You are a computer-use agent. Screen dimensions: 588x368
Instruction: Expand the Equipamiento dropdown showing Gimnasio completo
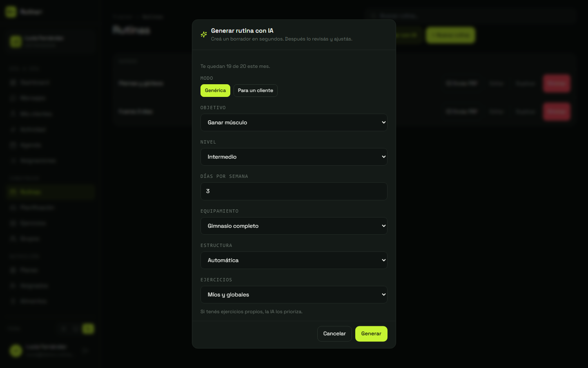pyautogui.click(x=294, y=226)
